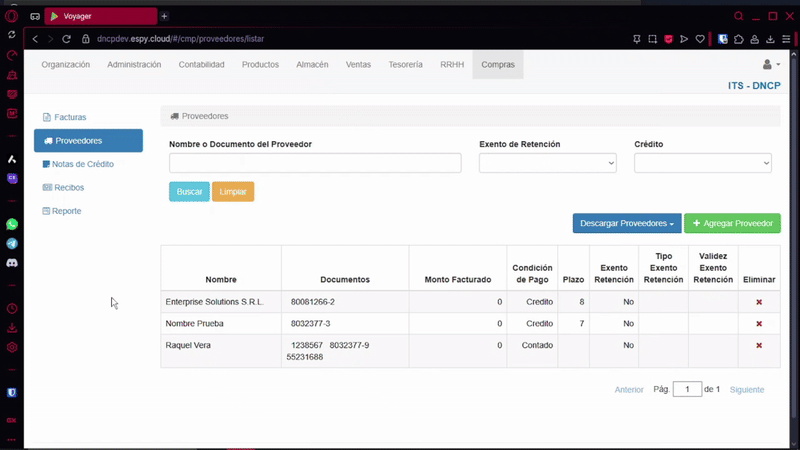Screen dimensions: 800x450
Task: Open sidebar settings gear icon
Action: pyautogui.click(x=12, y=347)
